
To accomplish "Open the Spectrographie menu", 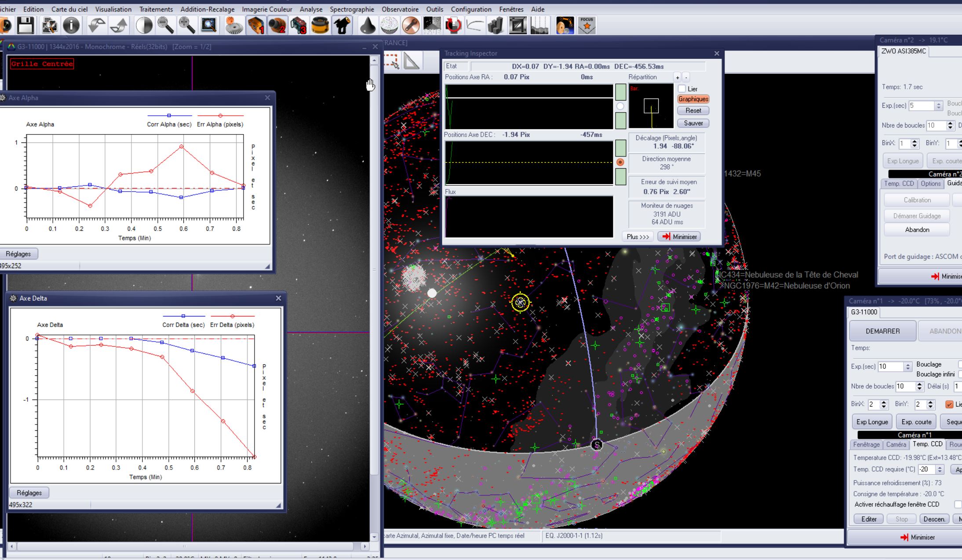I will [352, 9].
